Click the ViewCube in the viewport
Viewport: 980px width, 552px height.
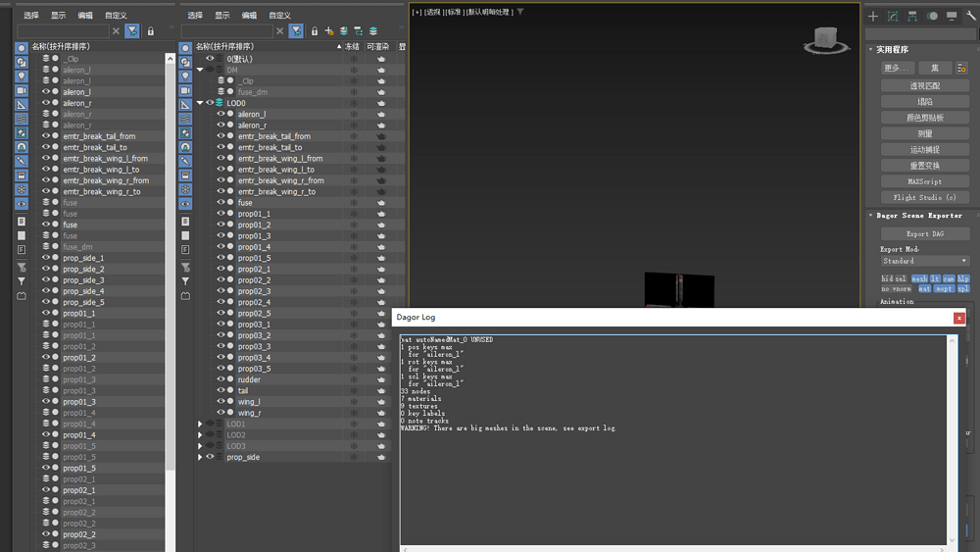pyautogui.click(x=825, y=39)
